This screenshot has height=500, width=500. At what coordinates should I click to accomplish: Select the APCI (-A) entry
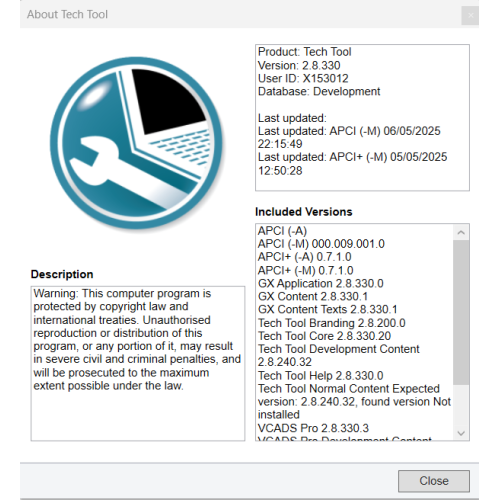282,231
